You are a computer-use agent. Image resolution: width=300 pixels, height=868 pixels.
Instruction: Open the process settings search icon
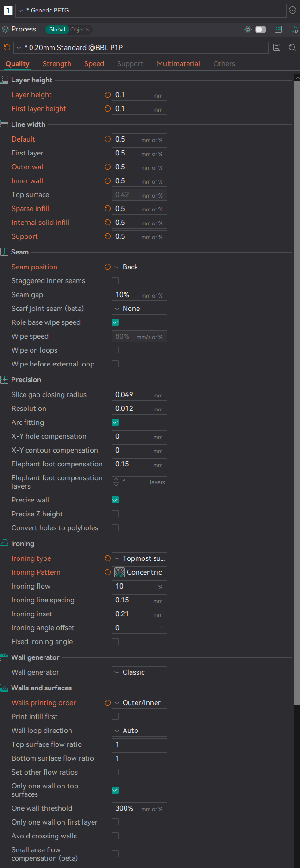tap(292, 48)
